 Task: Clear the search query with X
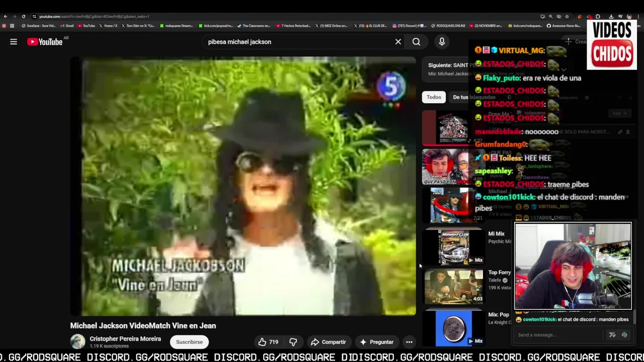[398, 42]
